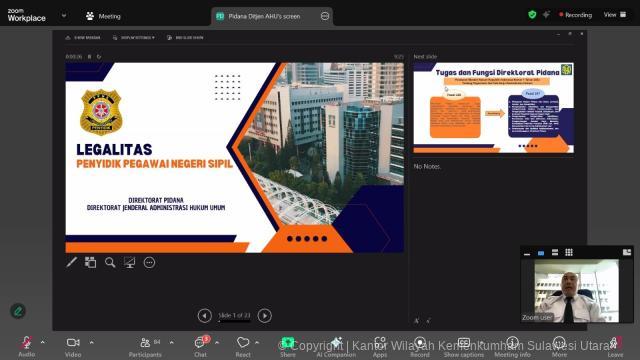This screenshot has width=640, height=360.
Task: Click the slide progress bar under Slide 1
Action: [x=234, y=322]
